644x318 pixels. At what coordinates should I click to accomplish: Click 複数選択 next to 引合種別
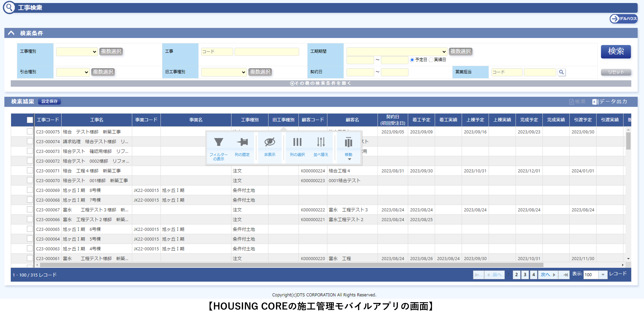pyautogui.click(x=103, y=72)
